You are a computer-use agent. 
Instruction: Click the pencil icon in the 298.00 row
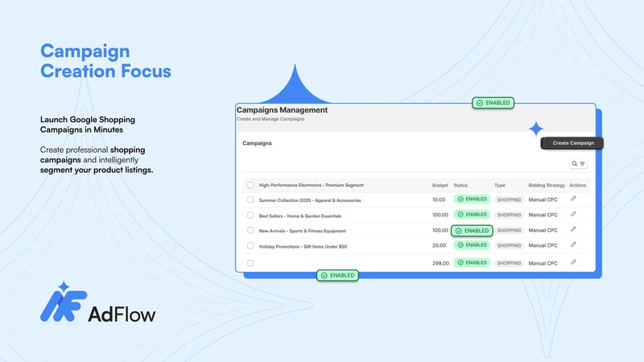click(x=573, y=262)
